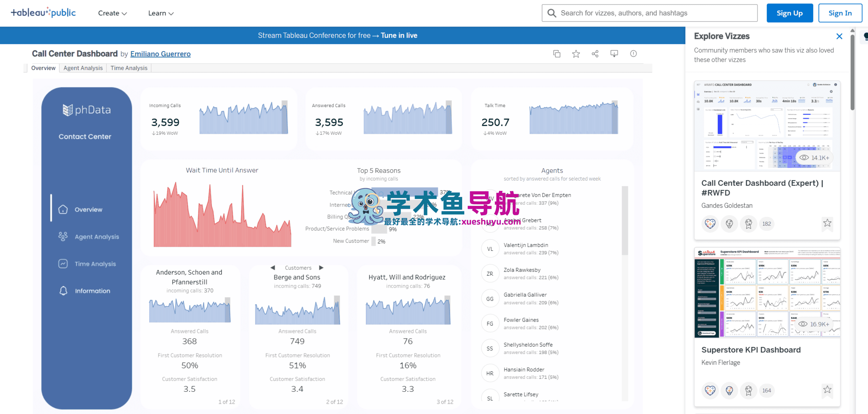Image resolution: width=868 pixels, height=414 pixels.
Task: Click the ZR avatar for Zola Rawkesby
Action: pos(490,274)
